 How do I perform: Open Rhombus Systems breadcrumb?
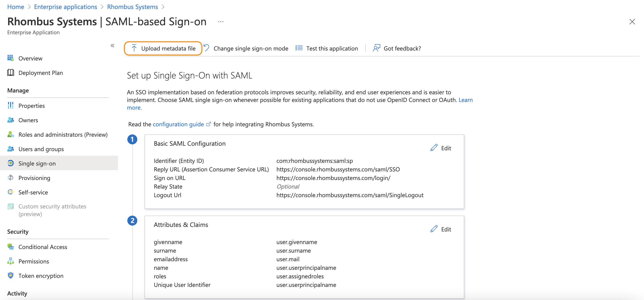pos(133,7)
